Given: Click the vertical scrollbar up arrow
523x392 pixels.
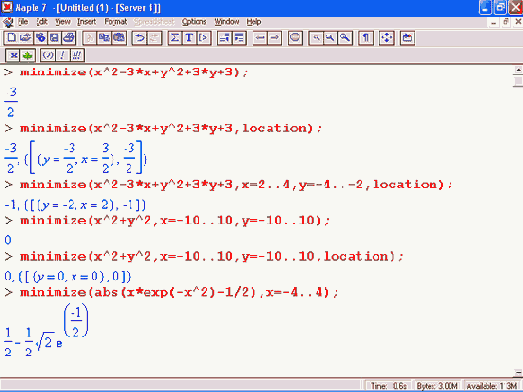Looking at the screenshot, I should click(518, 70).
